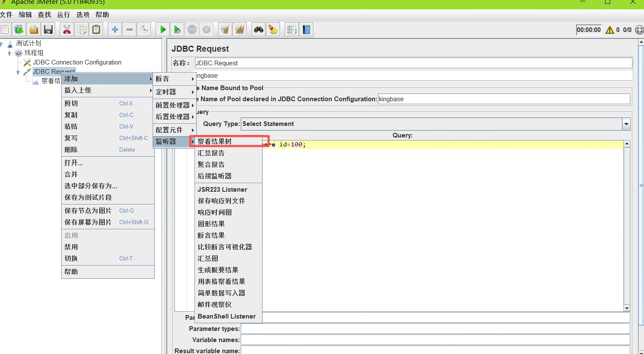Image resolution: width=644 pixels, height=354 pixels.
Task: Click 剪切 in the context menu
Action: point(108,103)
